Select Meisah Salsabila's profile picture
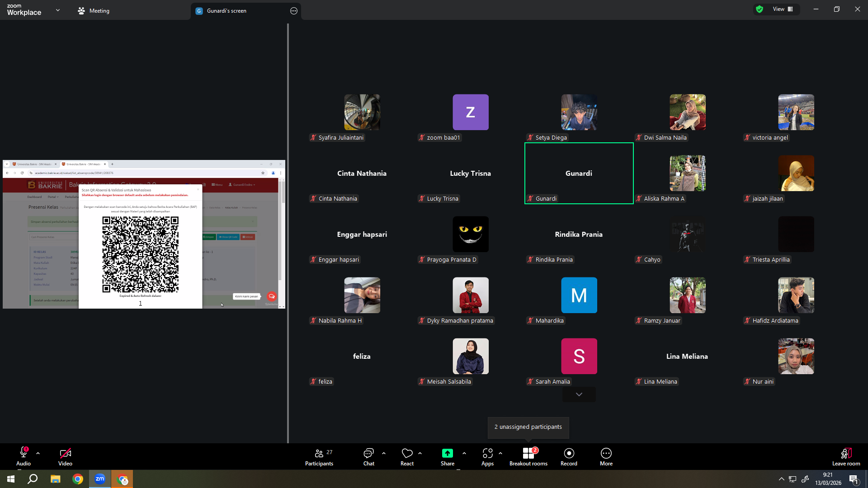The height and width of the screenshot is (488, 868). tap(471, 356)
